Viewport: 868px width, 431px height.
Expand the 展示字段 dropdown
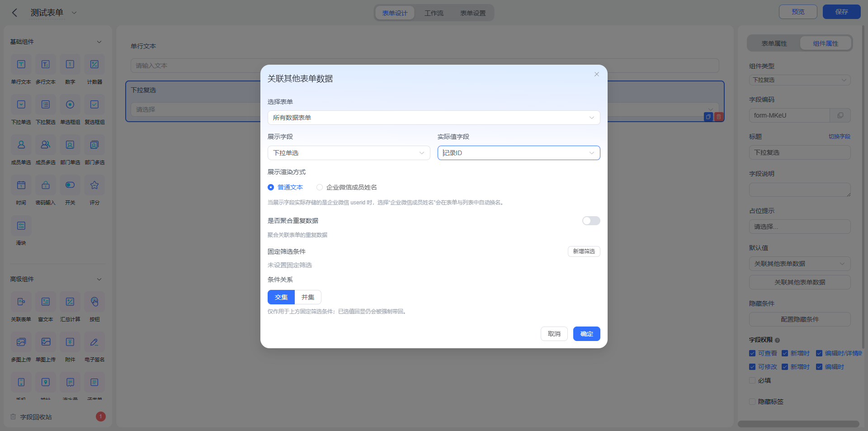click(x=349, y=153)
